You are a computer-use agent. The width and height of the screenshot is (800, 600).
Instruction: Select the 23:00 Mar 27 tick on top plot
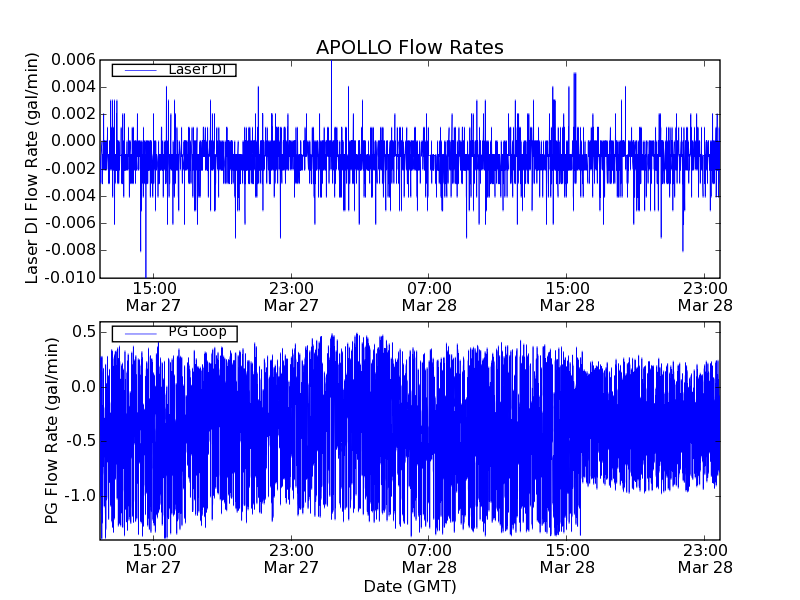291,296
